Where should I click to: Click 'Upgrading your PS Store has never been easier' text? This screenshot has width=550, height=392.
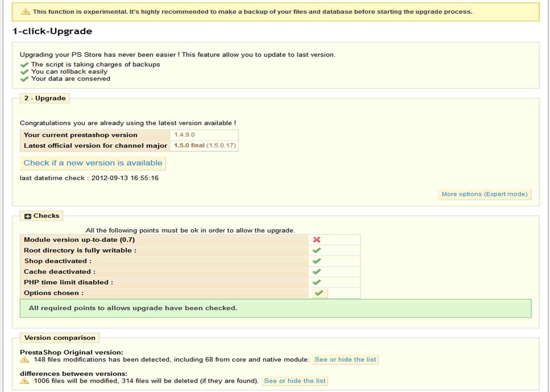pos(178,55)
